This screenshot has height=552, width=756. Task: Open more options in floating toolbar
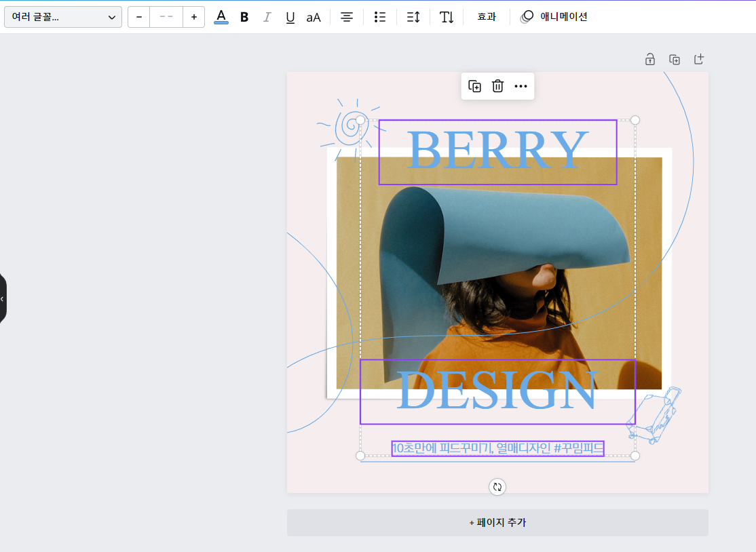click(x=521, y=86)
